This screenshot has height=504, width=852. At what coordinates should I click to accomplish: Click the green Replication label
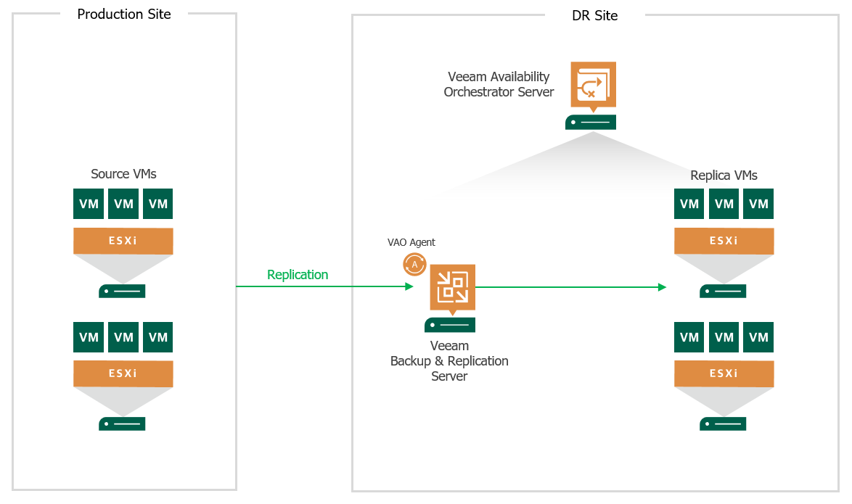[298, 275]
